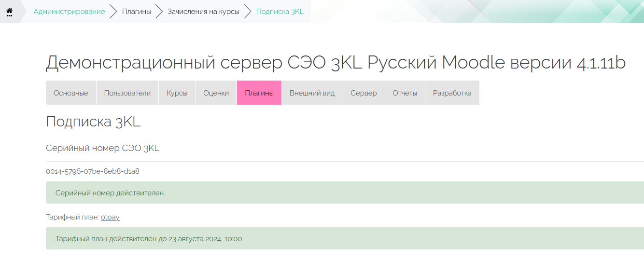Click the otpay tariff plan link
The image size is (644, 261).
[x=110, y=217]
